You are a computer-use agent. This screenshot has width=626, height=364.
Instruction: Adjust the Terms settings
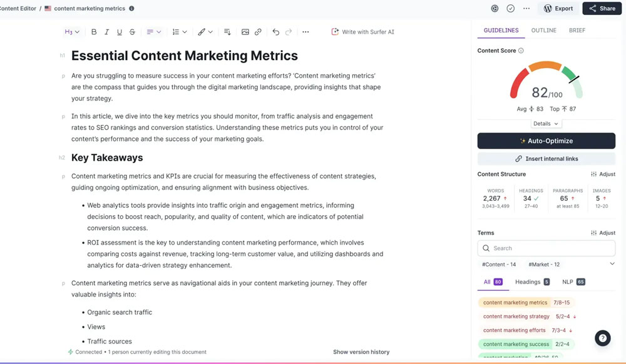pos(603,233)
